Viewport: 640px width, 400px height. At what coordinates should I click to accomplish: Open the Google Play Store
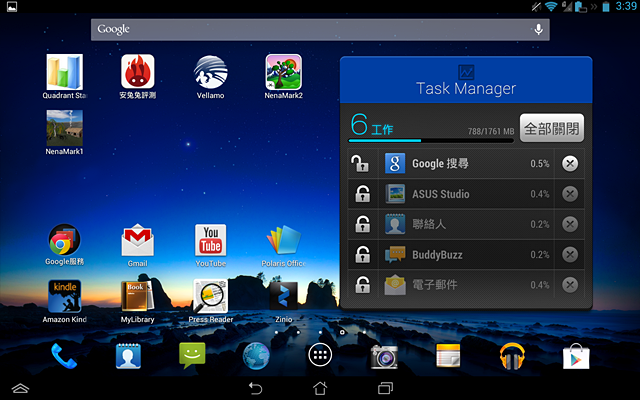pos(576,356)
